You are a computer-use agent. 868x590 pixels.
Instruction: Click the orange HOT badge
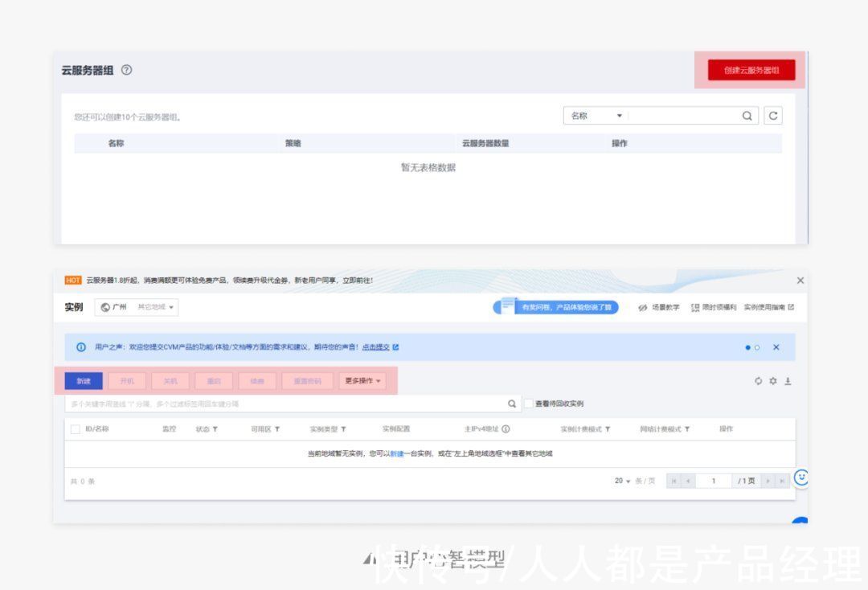coord(73,280)
